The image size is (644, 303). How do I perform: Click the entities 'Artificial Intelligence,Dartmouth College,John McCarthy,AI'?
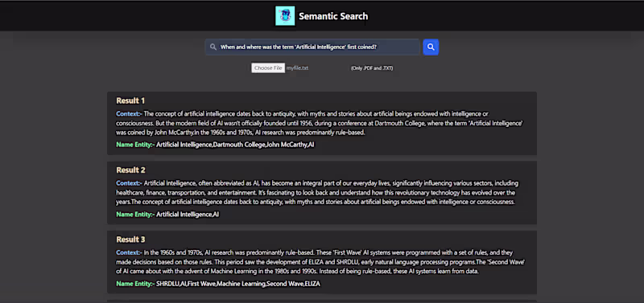[235, 145]
